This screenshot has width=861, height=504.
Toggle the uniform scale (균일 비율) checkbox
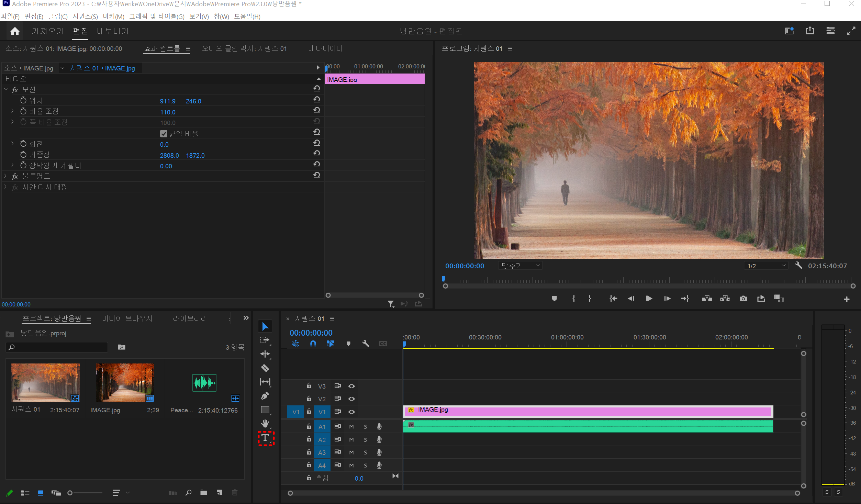(164, 134)
